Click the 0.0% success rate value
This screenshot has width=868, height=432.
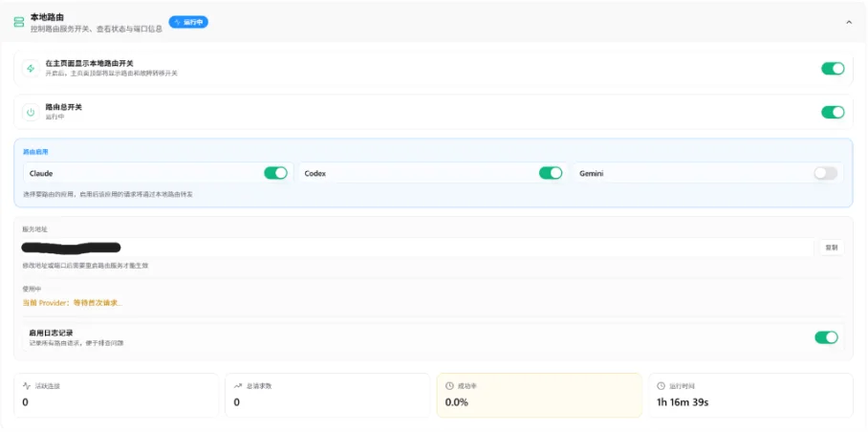(x=457, y=402)
